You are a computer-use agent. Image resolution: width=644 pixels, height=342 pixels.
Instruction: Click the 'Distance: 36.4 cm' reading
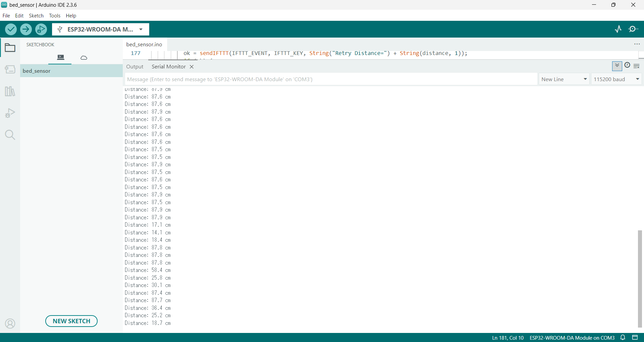click(x=148, y=308)
